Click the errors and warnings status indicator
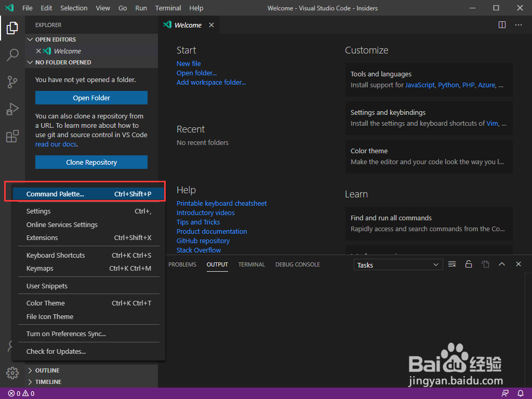The width and height of the screenshot is (532, 399). [21, 394]
